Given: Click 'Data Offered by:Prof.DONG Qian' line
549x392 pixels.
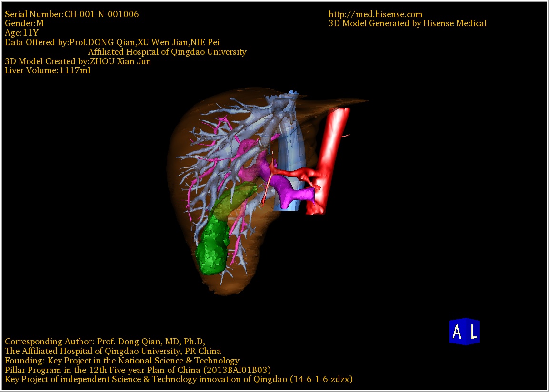Looking at the screenshot, I should 112,42.
